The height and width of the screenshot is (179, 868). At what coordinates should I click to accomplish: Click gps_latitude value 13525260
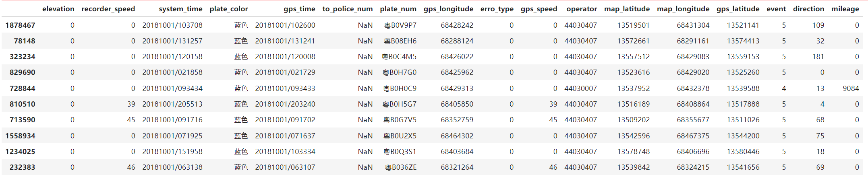(x=743, y=72)
